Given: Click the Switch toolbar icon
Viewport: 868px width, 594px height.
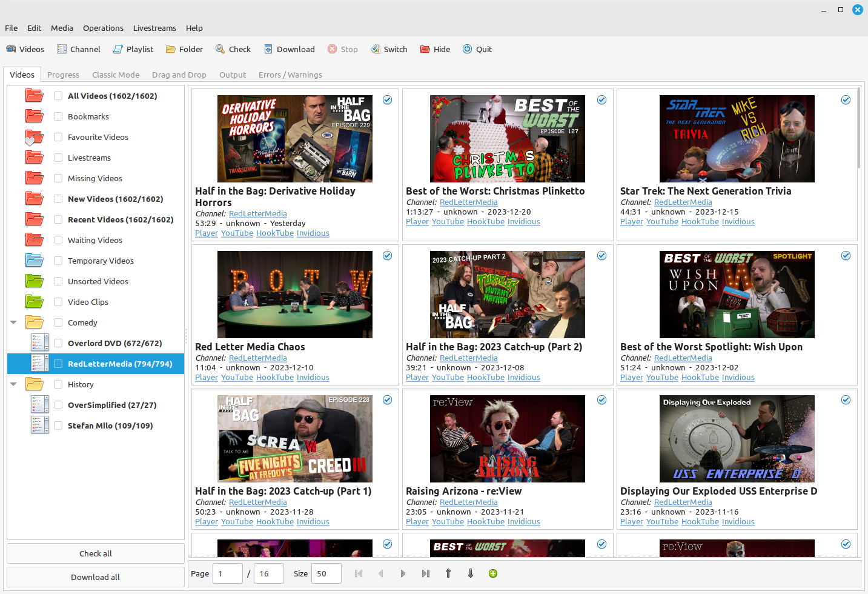Looking at the screenshot, I should [388, 49].
